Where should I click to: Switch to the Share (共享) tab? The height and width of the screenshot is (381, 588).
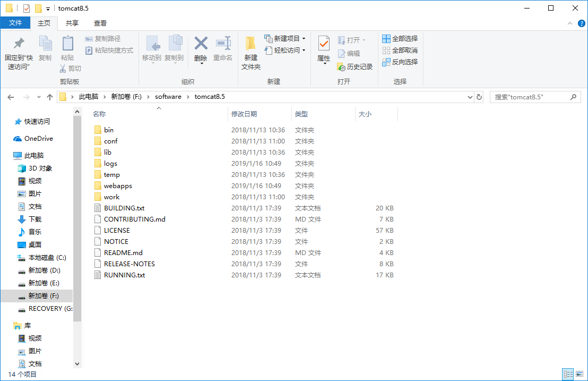coord(72,23)
